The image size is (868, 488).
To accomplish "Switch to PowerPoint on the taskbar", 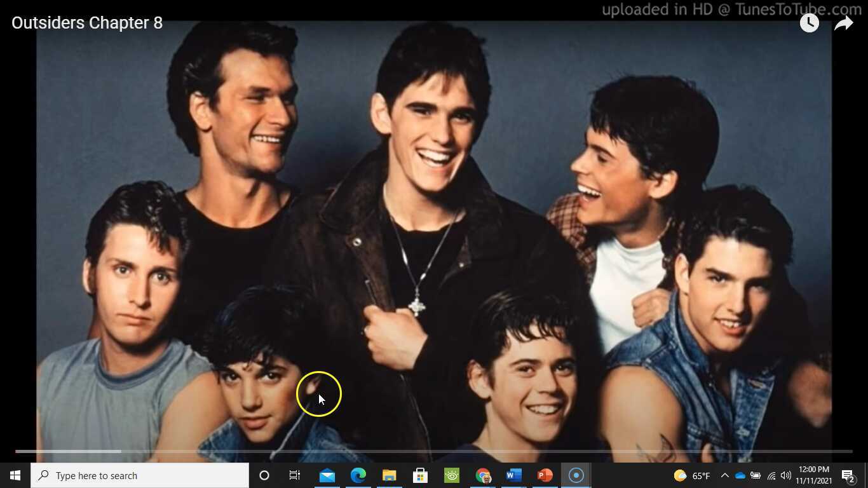I will [x=545, y=475].
